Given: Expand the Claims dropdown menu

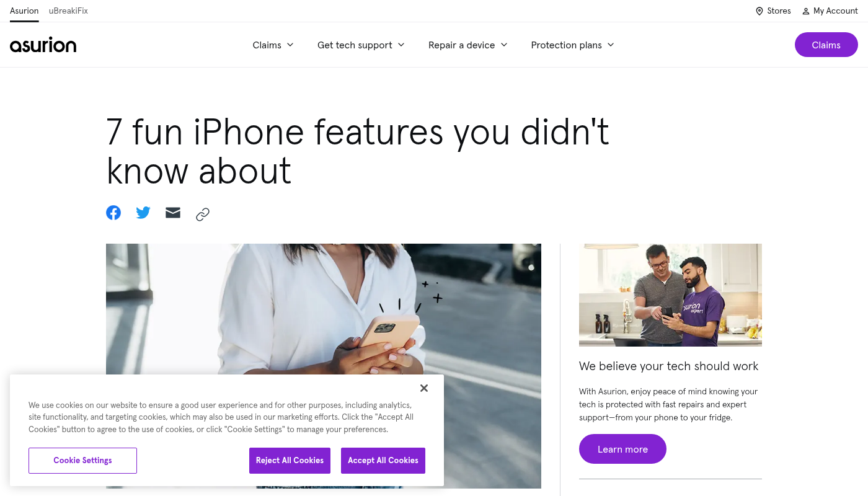Looking at the screenshot, I should coord(273,45).
